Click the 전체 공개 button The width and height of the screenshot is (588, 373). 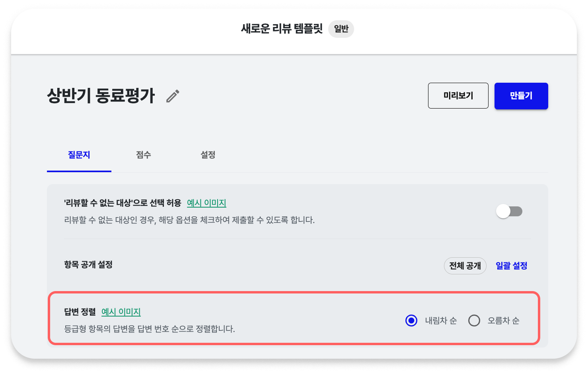465,266
